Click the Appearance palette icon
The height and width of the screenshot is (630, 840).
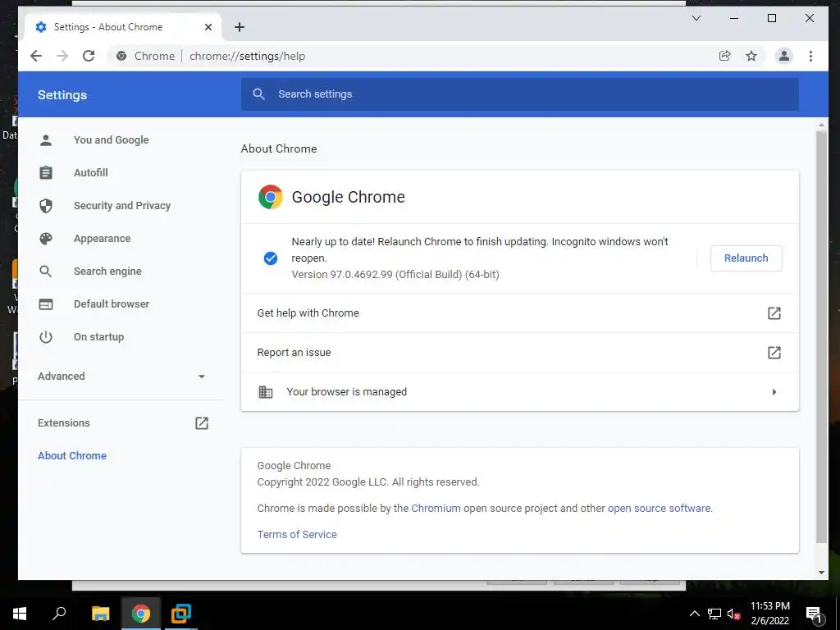tap(46, 239)
